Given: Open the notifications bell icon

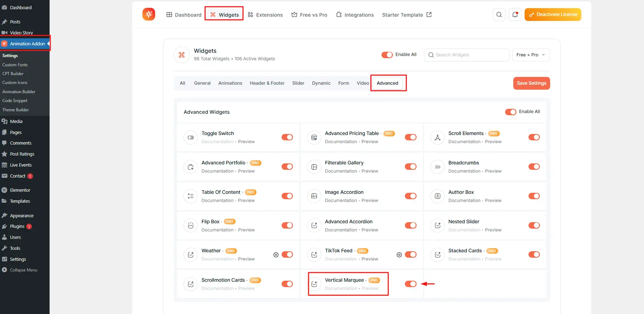Looking at the screenshot, I should (x=515, y=15).
